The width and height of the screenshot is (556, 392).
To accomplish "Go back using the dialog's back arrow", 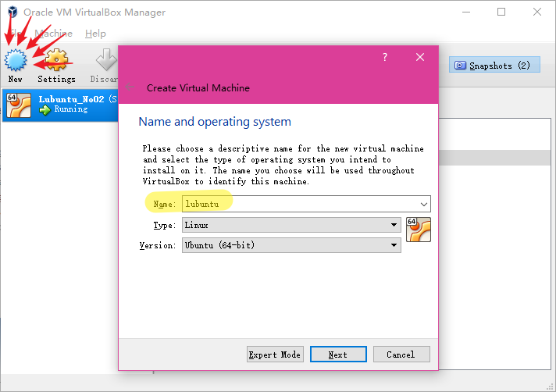I will (x=130, y=87).
